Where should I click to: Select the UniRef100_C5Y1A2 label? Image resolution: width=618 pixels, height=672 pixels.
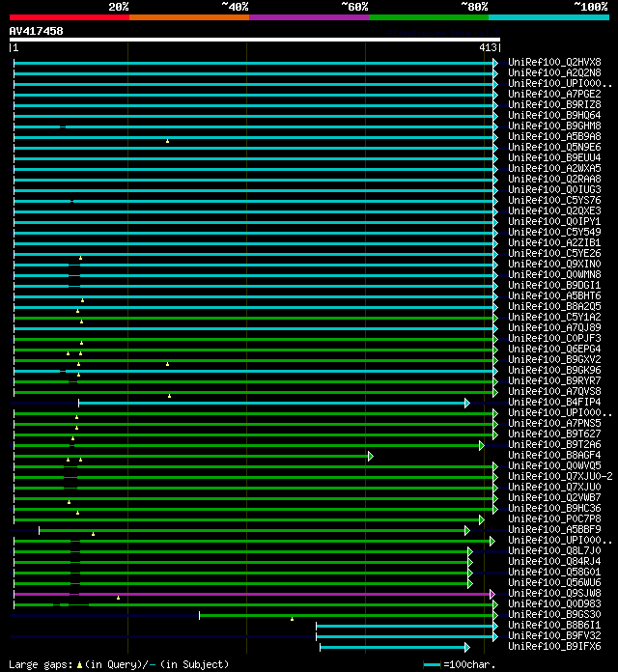(x=554, y=317)
